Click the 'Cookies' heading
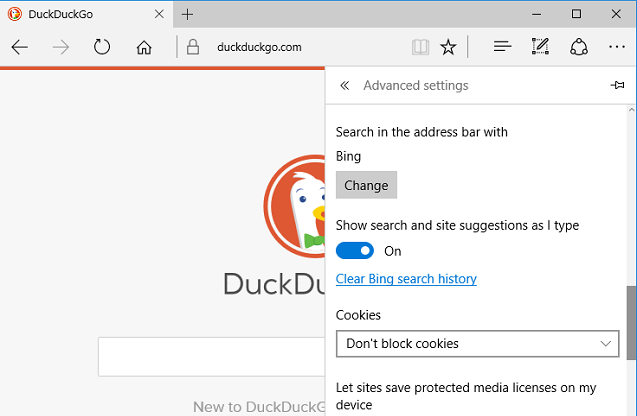637x416 pixels. point(358,315)
